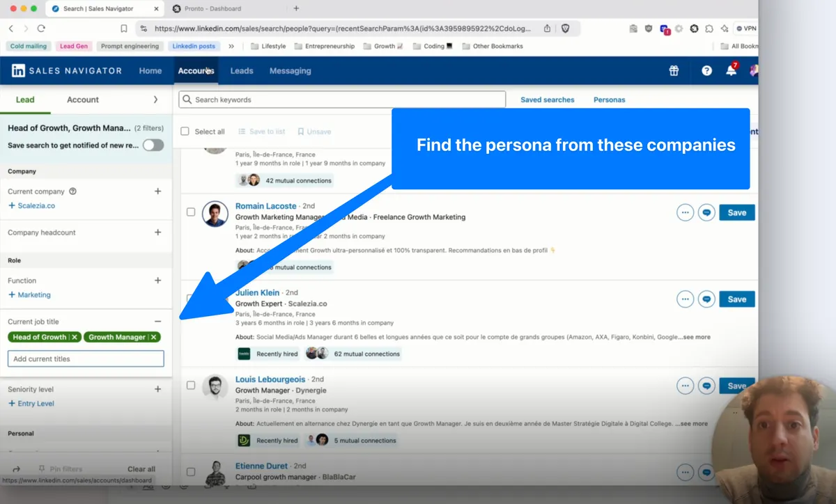The height and width of the screenshot is (504, 836).
Task: Open the help question mark icon
Action: (706, 71)
